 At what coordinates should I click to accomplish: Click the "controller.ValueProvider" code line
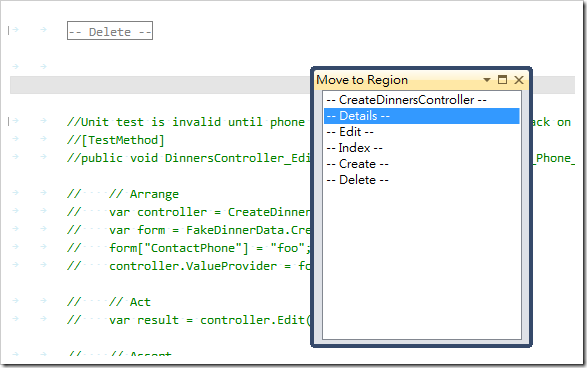tap(189, 266)
